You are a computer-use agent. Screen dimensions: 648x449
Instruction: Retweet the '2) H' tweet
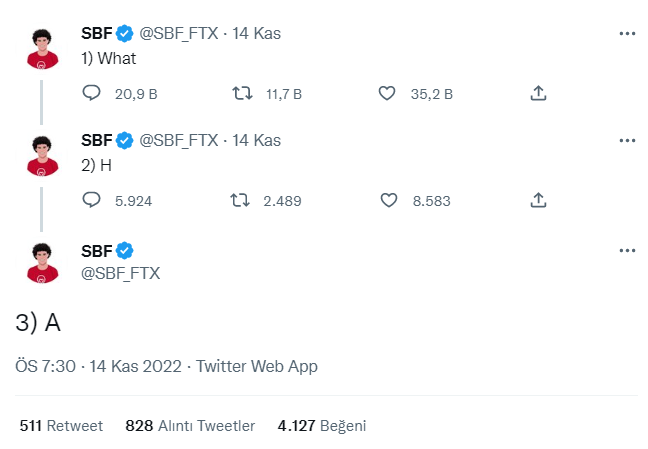point(241,200)
